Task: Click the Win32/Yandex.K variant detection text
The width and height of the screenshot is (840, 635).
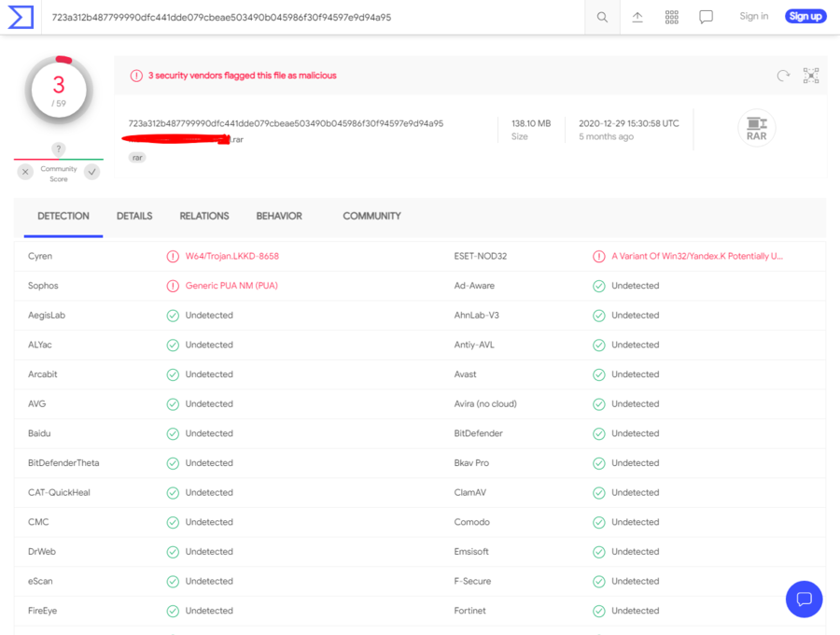Action: click(x=697, y=256)
